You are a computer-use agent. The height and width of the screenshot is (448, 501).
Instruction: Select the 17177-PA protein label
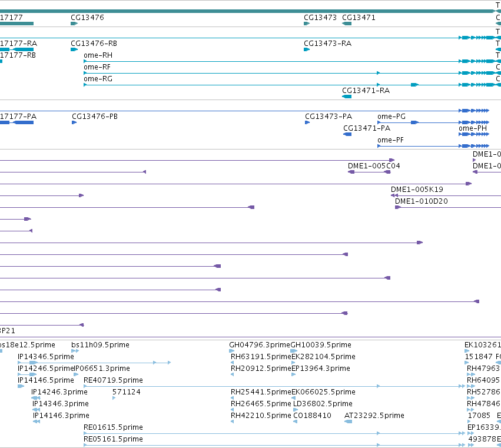[18, 117]
